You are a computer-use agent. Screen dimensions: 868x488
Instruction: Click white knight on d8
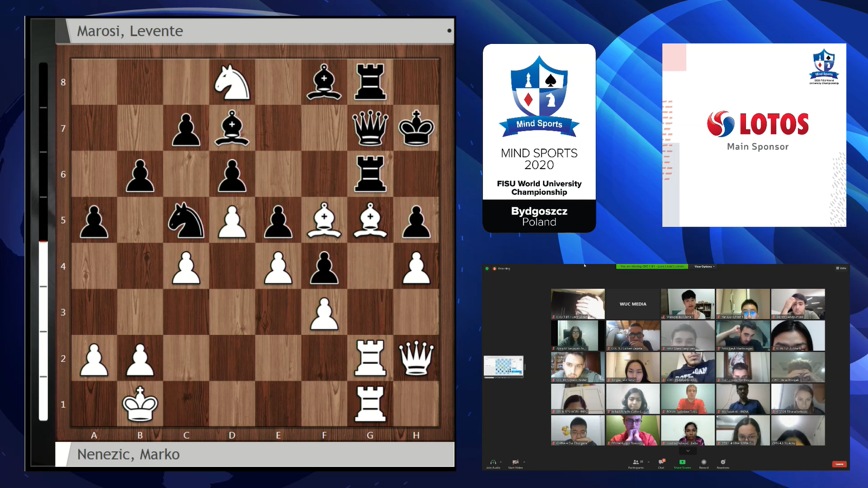point(232,82)
